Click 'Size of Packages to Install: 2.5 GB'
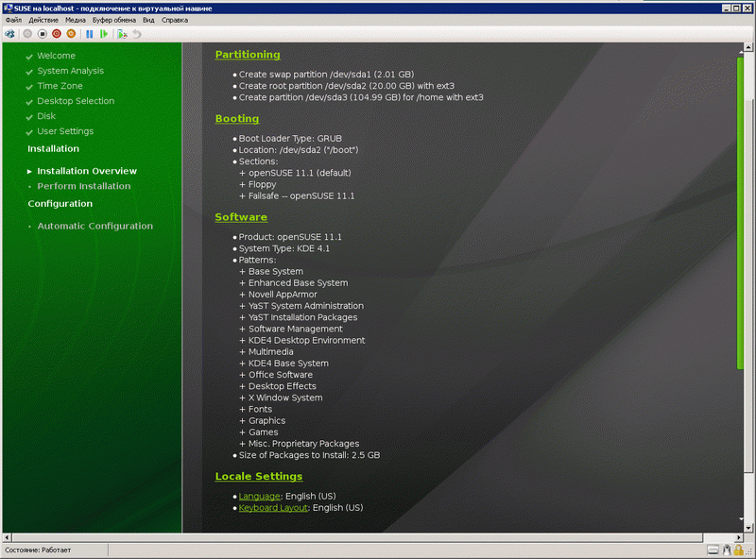The height and width of the screenshot is (559, 756). pos(310,455)
